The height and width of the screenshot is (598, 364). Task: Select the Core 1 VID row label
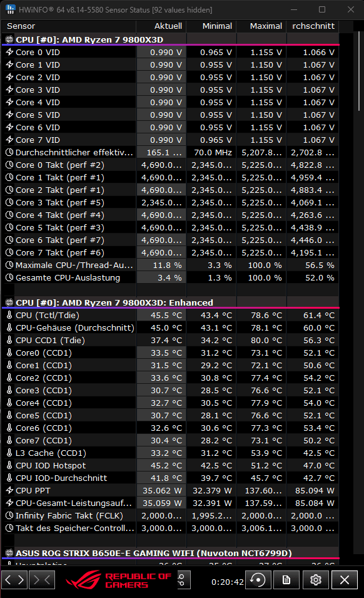[x=38, y=65]
